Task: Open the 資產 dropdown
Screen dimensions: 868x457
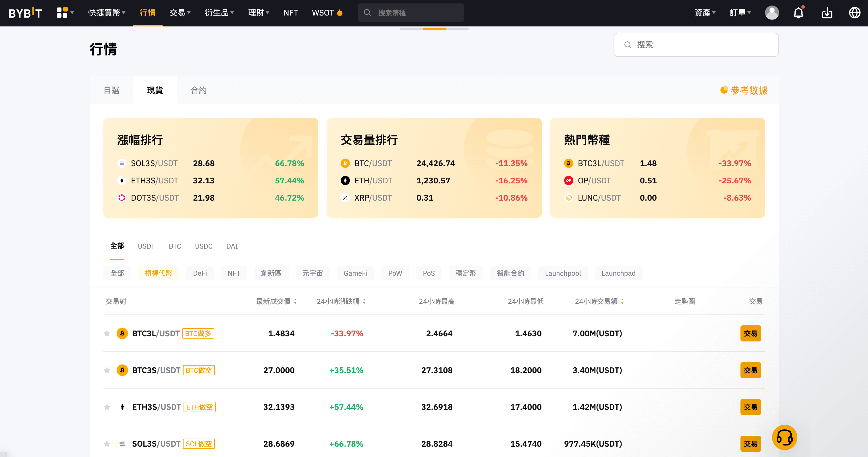Action: click(x=705, y=13)
